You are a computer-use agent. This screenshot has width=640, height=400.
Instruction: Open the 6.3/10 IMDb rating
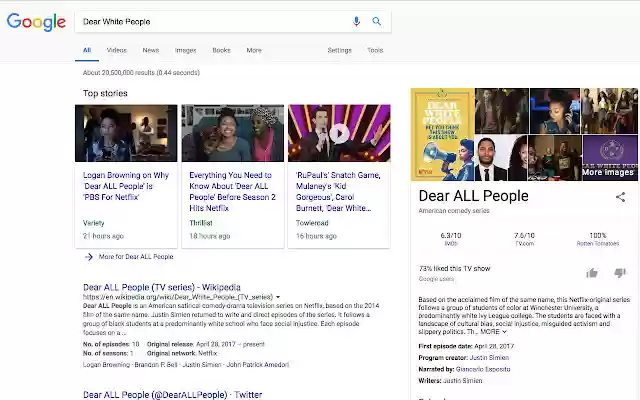[451, 239]
